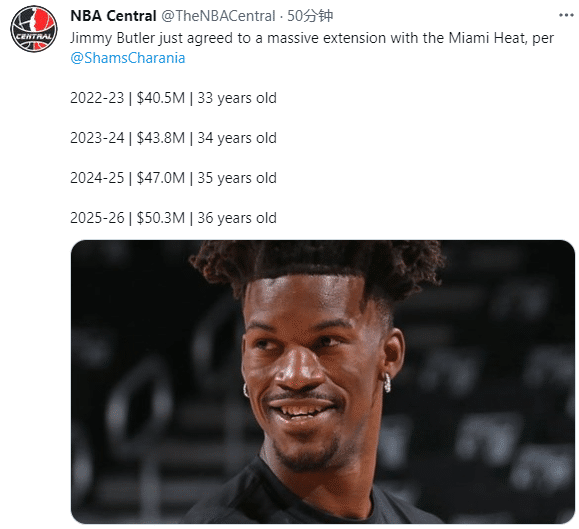The width and height of the screenshot is (579, 529).
Task: Click the "36 years old" text
Action: tap(237, 218)
